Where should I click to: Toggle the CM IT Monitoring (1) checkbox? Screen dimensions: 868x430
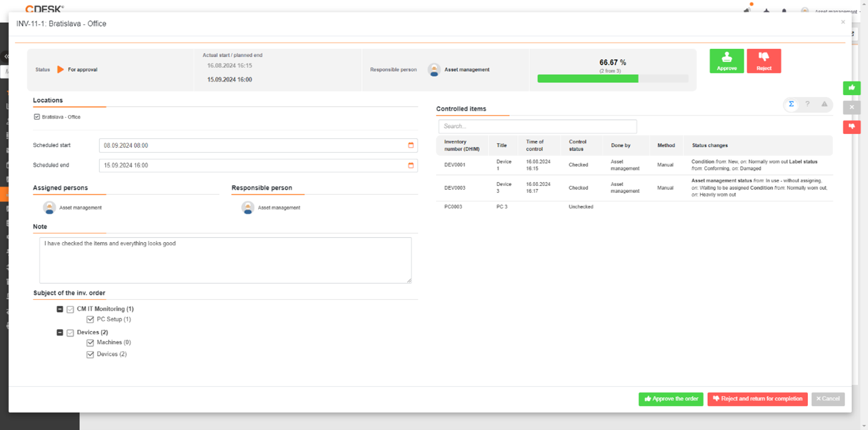(70, 309)
